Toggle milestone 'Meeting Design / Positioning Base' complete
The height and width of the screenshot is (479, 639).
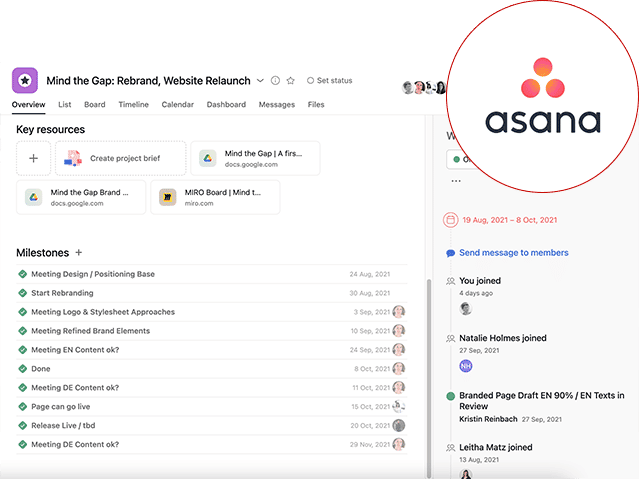coord(22,274)
